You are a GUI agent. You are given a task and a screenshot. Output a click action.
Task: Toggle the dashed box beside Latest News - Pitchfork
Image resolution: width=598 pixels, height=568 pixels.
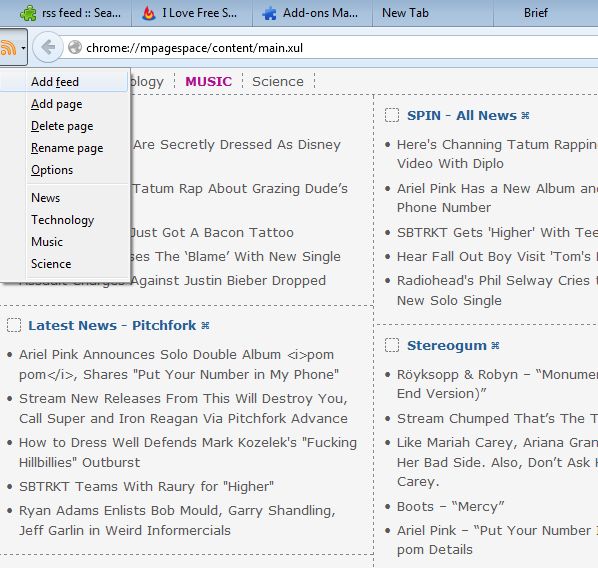[x=14, y=325]
